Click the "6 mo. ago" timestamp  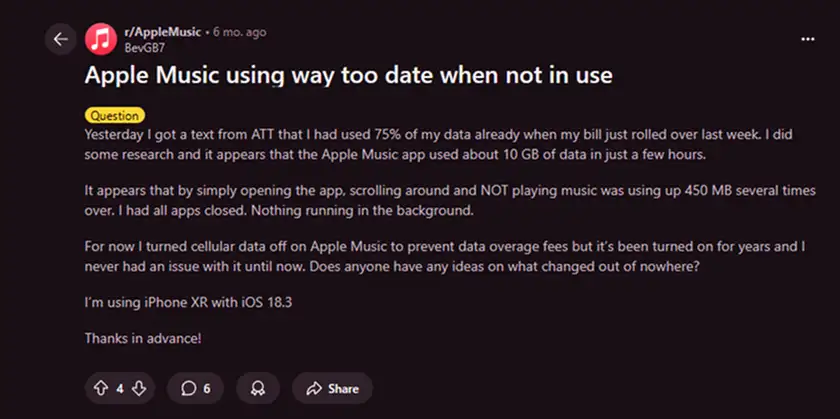pos(241,32)
